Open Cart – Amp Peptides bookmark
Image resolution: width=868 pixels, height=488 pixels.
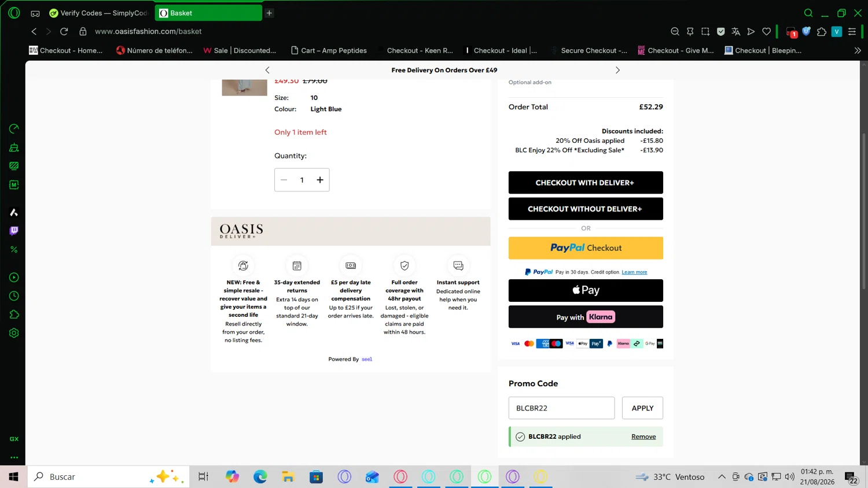(329, 50)
